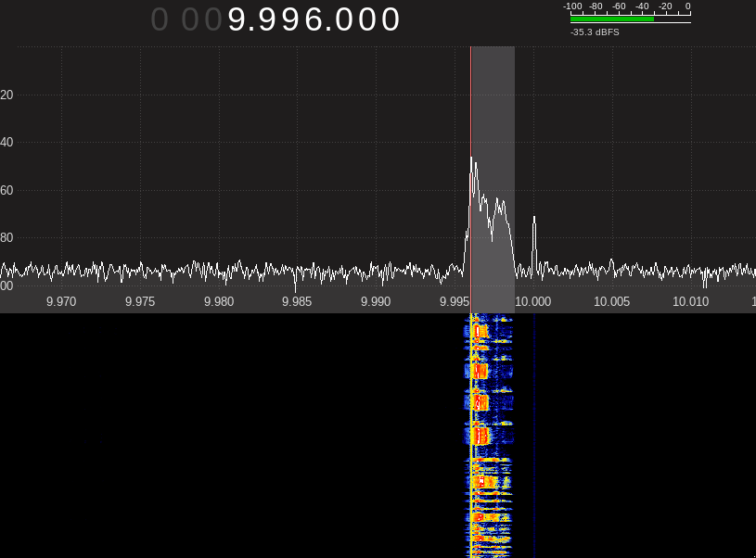
Task: Click the green signal strength meter bar
Action: [x=612, y=18]
